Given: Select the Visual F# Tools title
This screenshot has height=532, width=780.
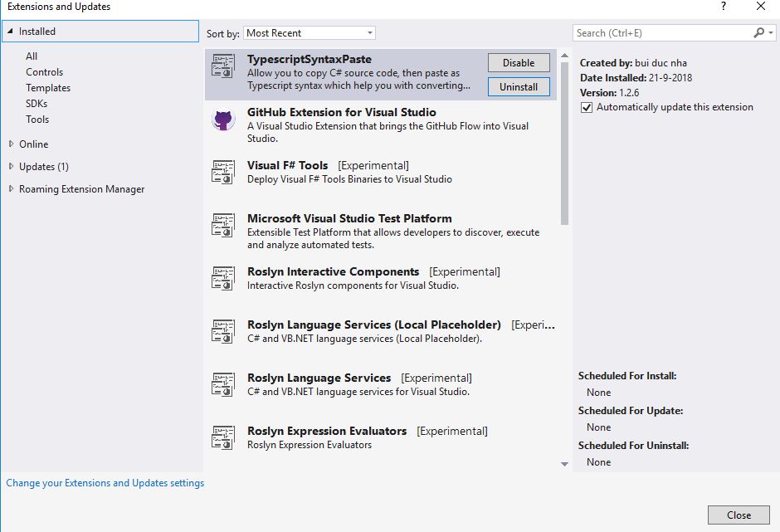Looking at the screenshot, I should click(x=288, y=165).
